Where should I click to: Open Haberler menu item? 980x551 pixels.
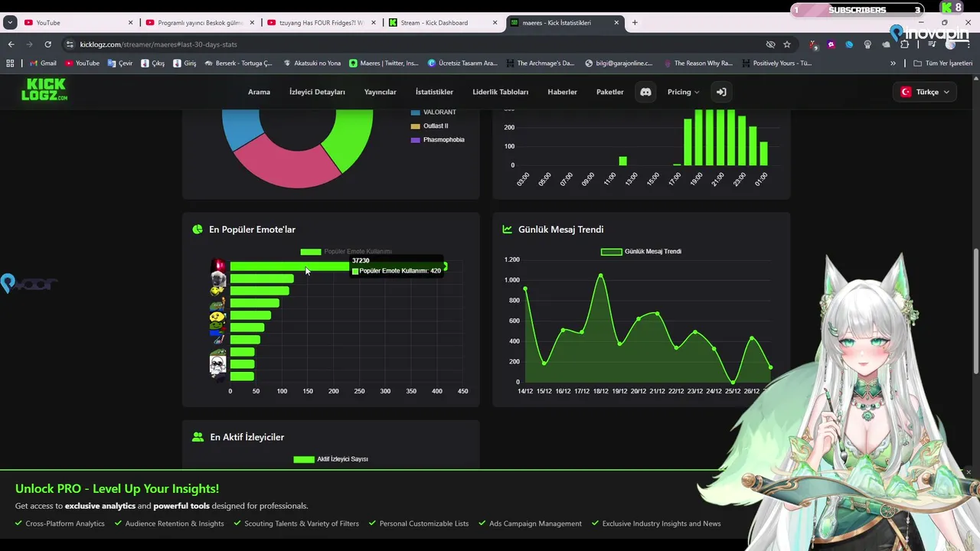pos(562,92)
